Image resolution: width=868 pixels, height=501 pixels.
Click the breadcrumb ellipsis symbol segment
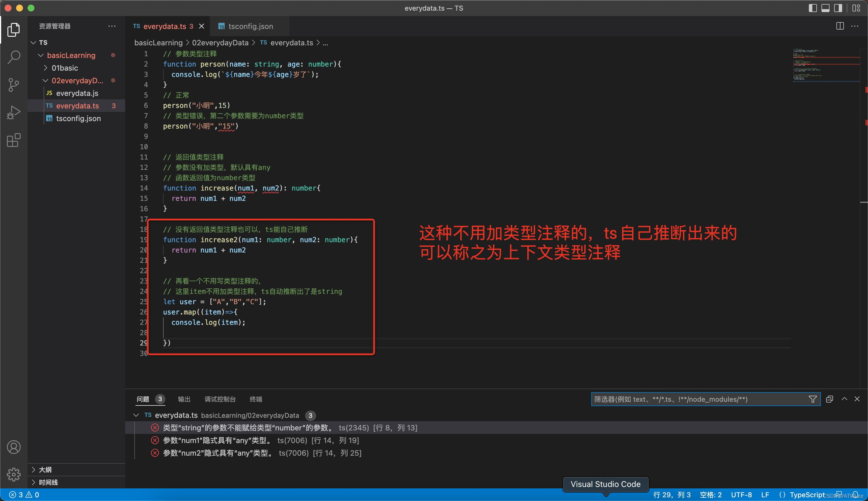pos(325,43)
